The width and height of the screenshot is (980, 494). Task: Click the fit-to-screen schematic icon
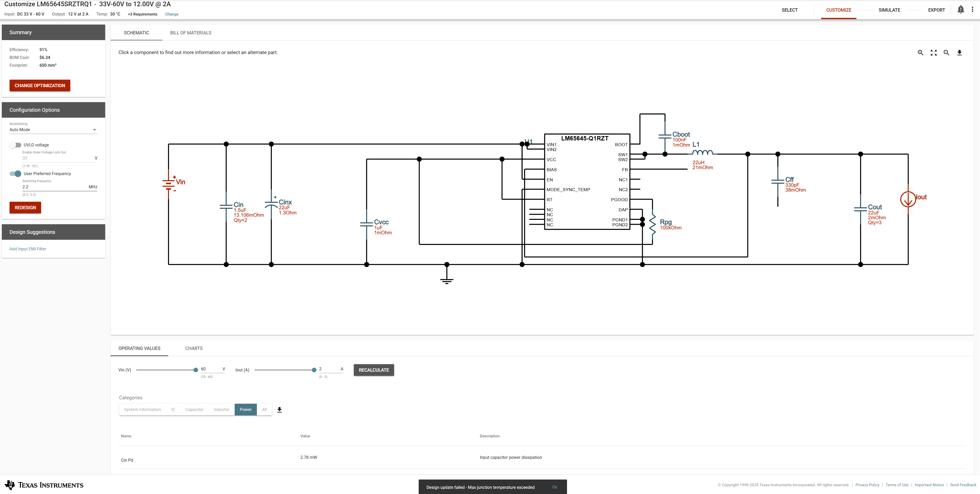click(933, 53)
